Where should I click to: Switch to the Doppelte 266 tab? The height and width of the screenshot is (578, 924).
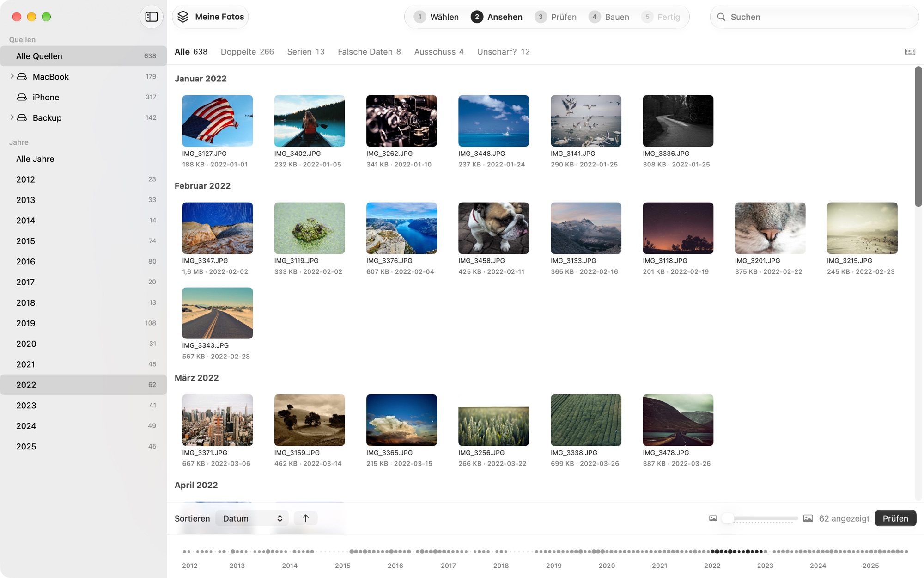coord(247,52)
